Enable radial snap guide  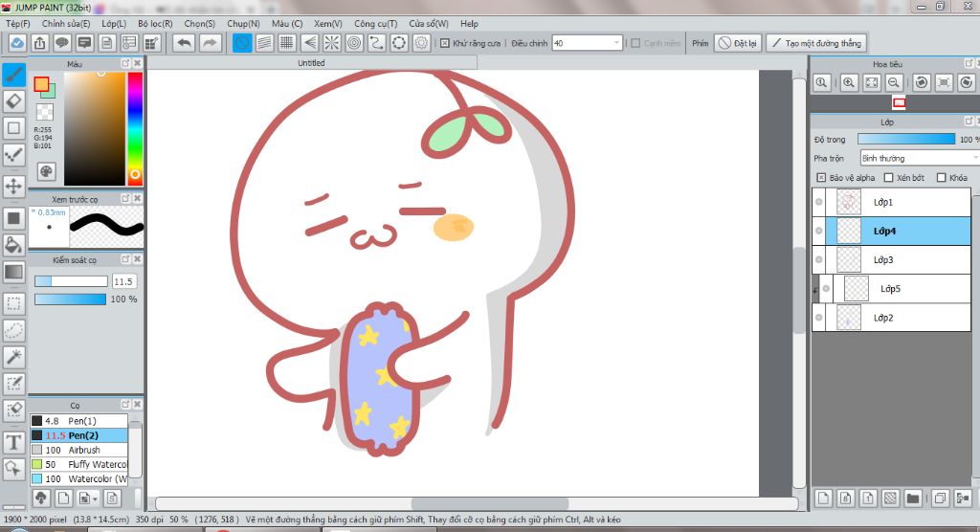tap(332, 43)
